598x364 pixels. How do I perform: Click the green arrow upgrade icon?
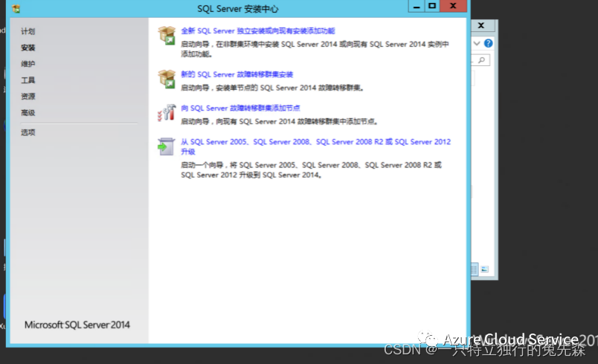166,146
